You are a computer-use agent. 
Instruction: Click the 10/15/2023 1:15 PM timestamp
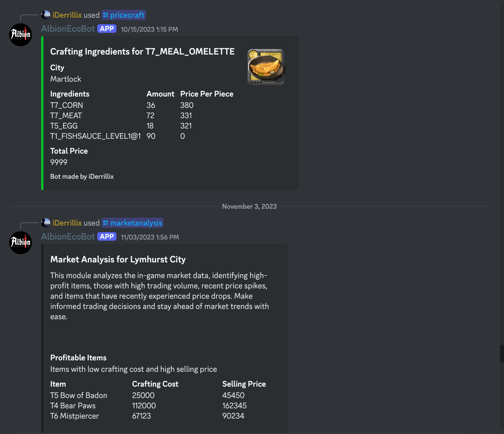(149, 29)
